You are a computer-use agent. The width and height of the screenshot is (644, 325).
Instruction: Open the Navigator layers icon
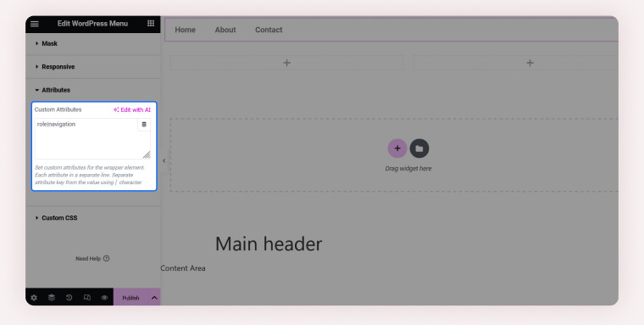(52, 298)
